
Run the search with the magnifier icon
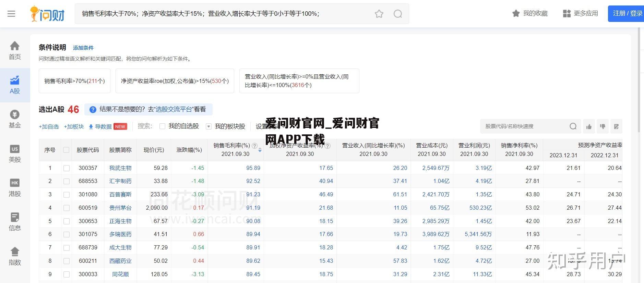[x=398, y=14]
